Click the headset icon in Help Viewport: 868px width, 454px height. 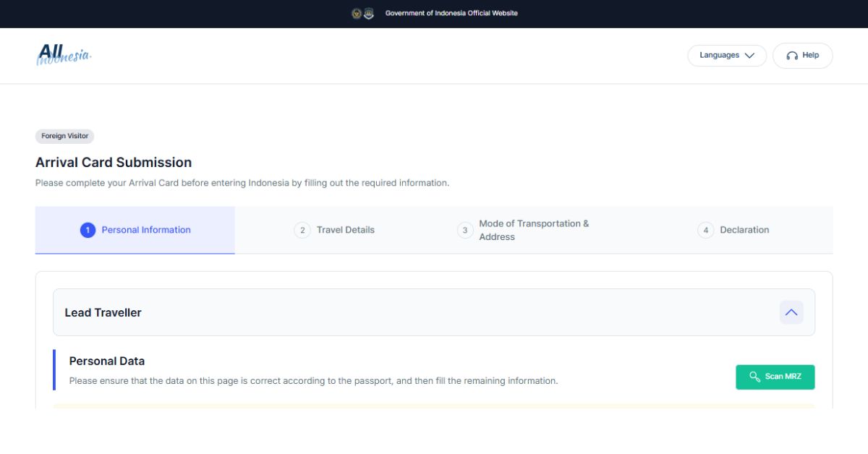click(792, 56)
